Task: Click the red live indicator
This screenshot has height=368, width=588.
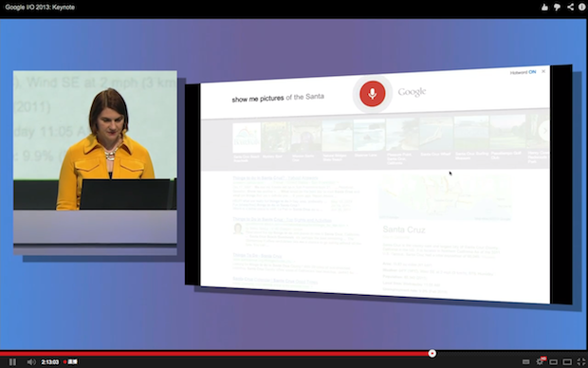Action: (70, 361)
